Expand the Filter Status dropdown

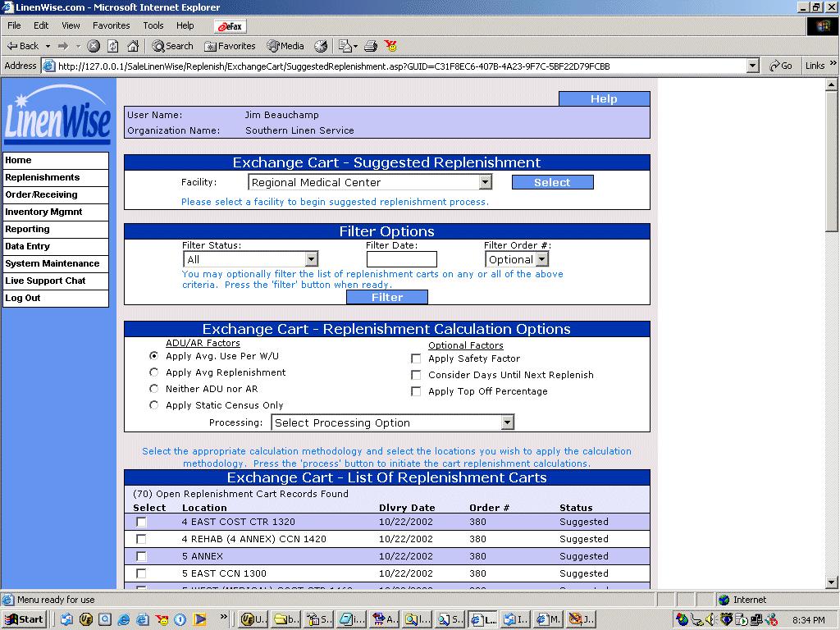(x=250, y=259)
